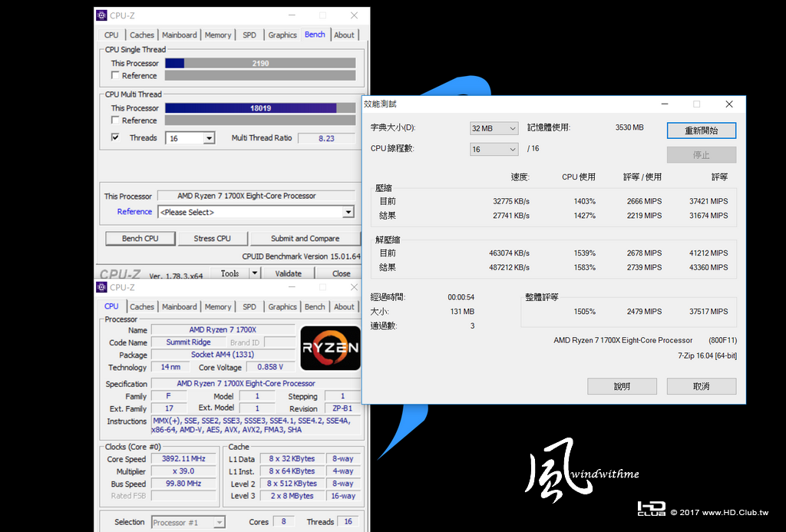The width and height of the screenshot is (786, 532).
Task: Click the Ryzen logo image
Action: click(x=330, y=347)
